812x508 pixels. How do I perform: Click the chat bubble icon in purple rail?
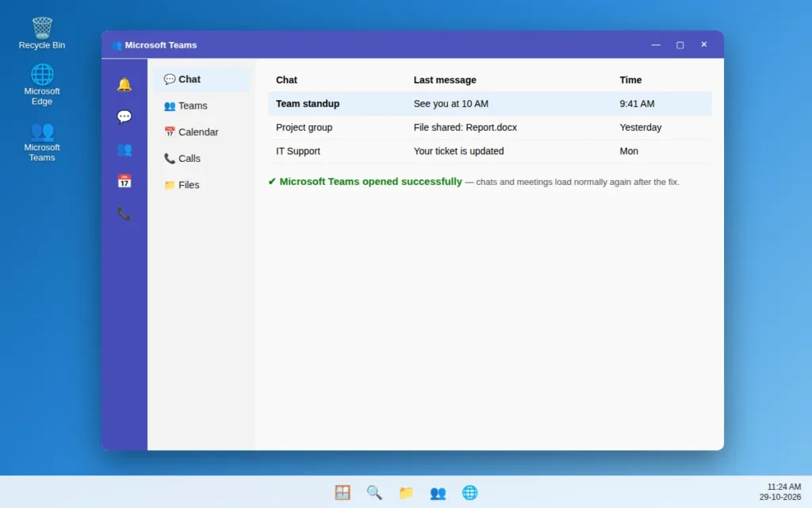point(124,117)
